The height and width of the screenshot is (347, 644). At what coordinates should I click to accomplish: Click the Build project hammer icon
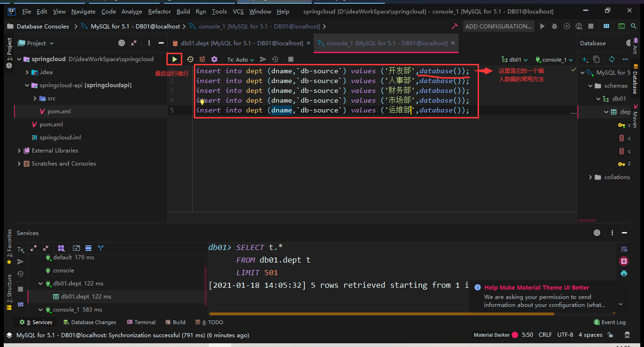click(x=454, y=27)
